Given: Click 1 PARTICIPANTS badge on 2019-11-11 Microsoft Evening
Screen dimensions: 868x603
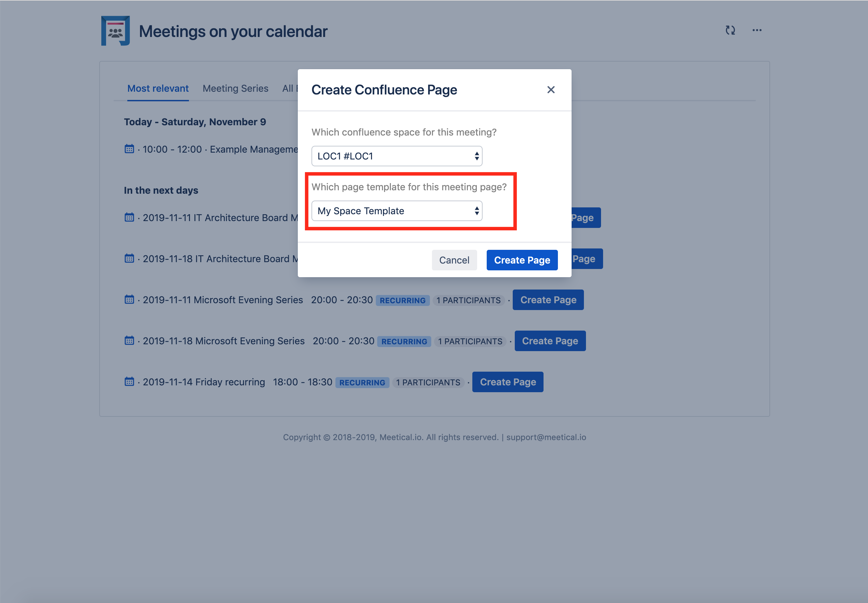Looking at the screenshot, I should [469, 300].
